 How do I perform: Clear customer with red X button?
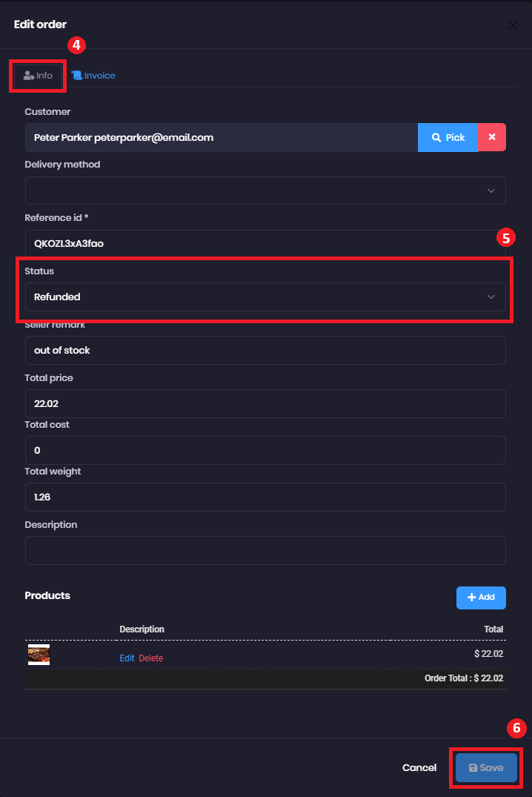(x=492, y=137)
